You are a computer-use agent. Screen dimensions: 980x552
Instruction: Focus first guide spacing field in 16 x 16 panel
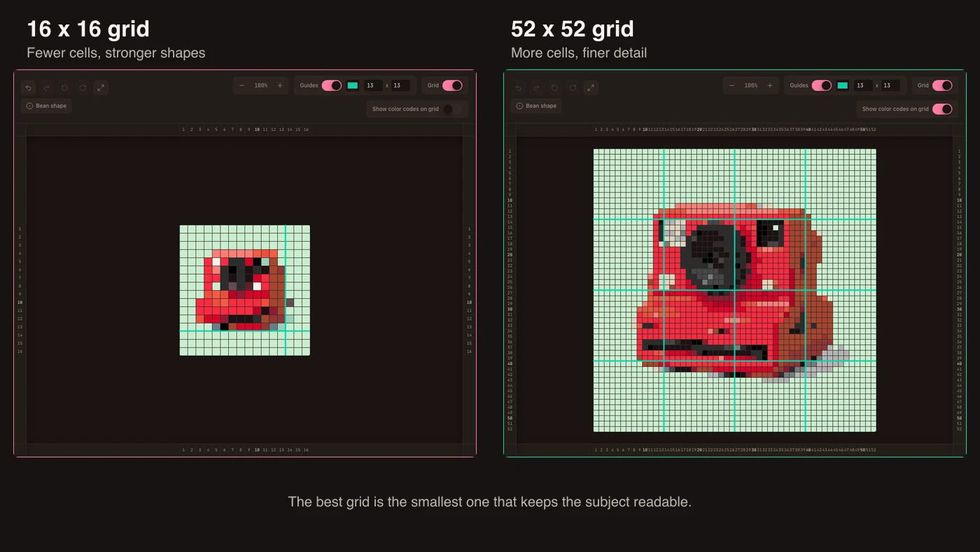coord(373,85)
